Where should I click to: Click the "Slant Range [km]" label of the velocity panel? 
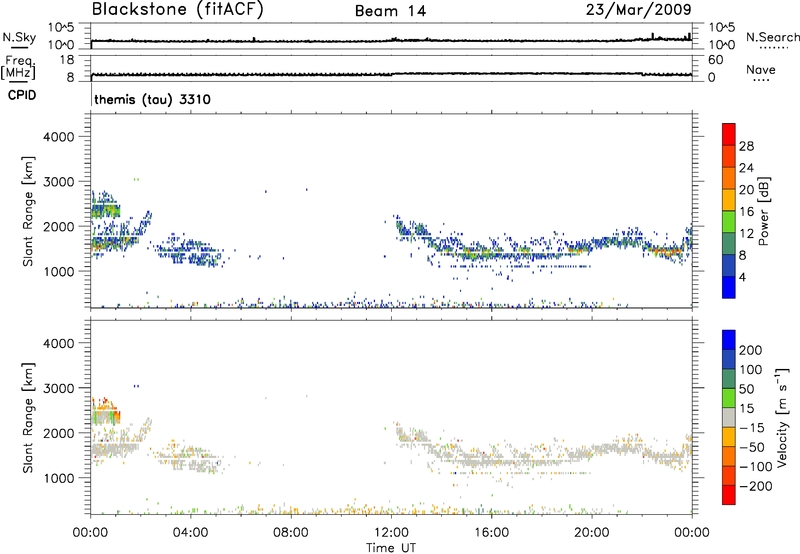(x=28, y=418)
